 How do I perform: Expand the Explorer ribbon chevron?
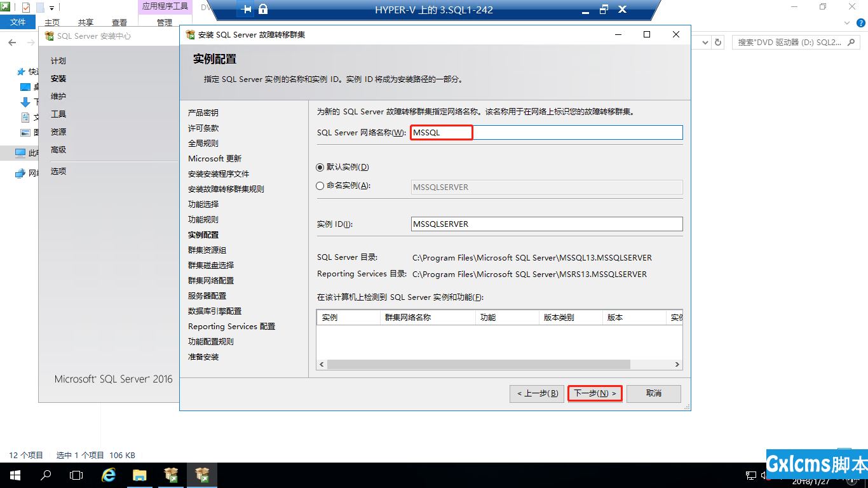click(848, 22)
